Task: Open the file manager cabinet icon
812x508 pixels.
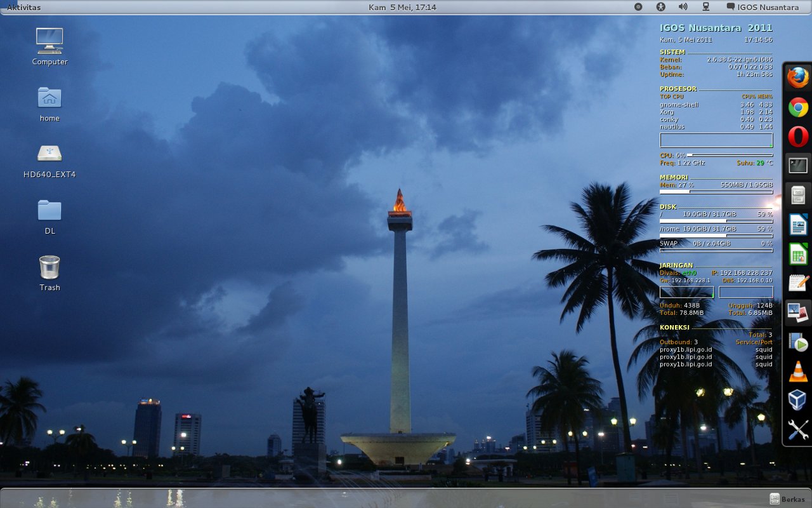Action: click(798, 195)
